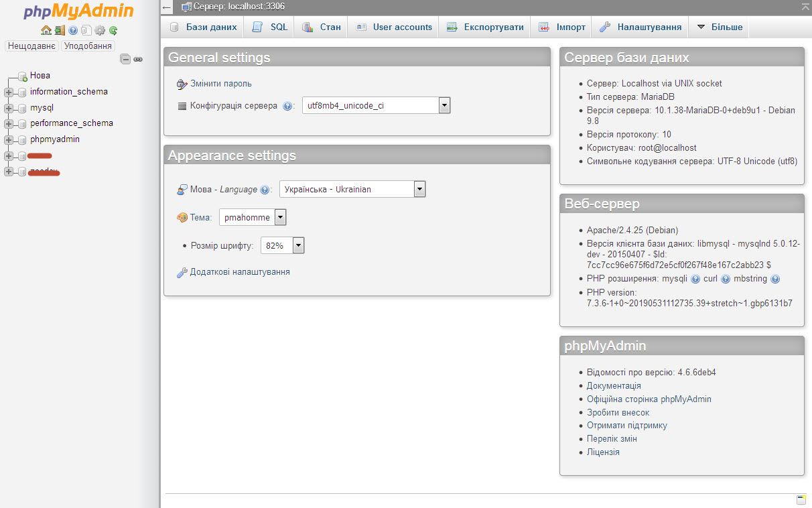The height and width of the screenshot is (508, 812).
Task: Open the Більше dropdown menu
Action: (x=720, y=27)
